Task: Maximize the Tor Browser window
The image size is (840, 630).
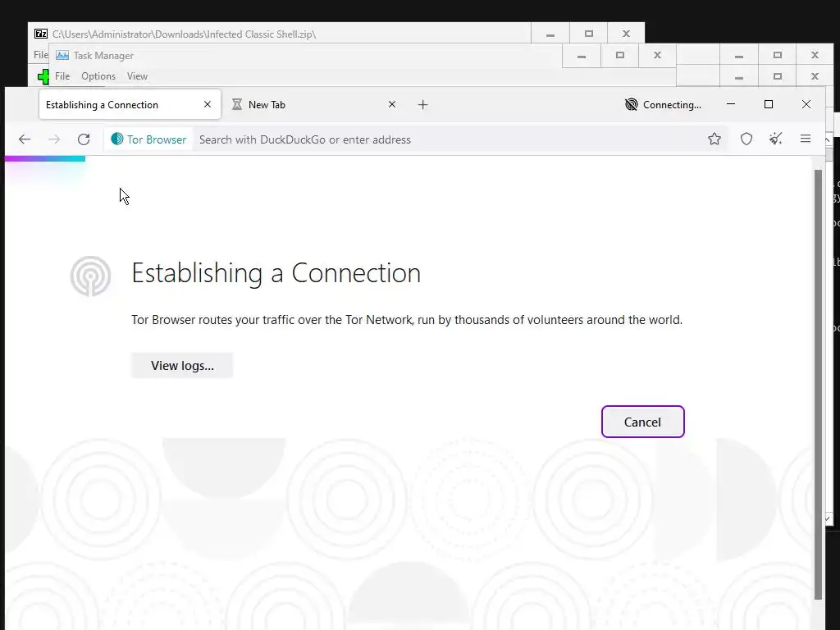Action: point(768,104)
